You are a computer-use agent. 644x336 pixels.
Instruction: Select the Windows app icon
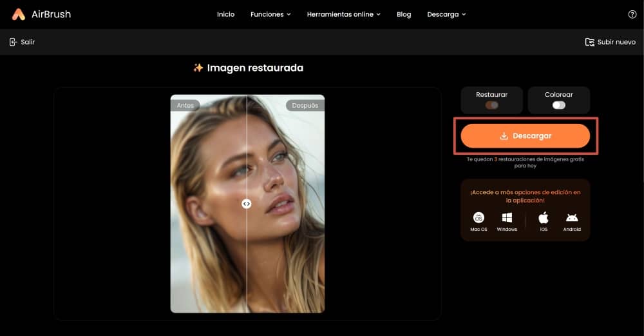[x=507, y=217]
